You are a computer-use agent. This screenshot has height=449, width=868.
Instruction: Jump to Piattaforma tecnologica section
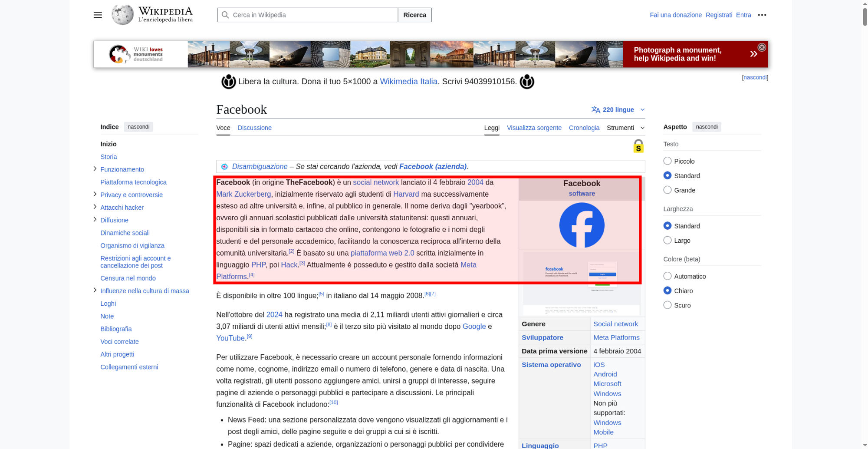(133, 182)
